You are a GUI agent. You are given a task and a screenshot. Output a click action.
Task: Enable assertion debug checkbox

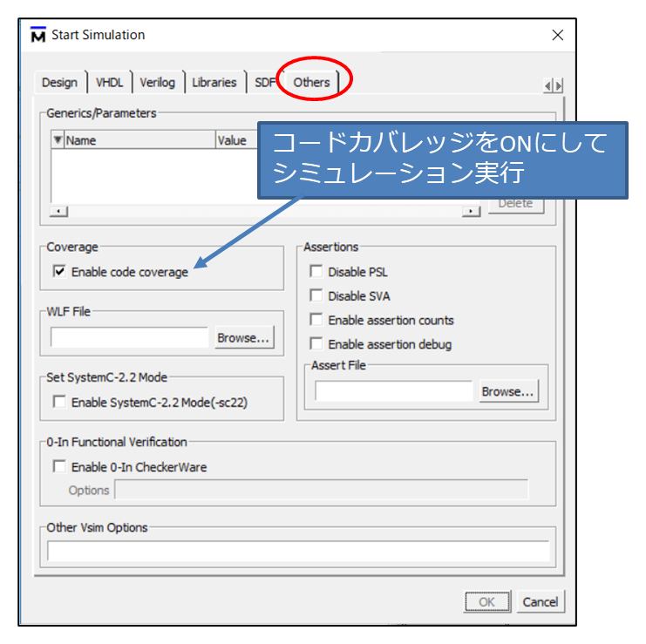[316, 343]
